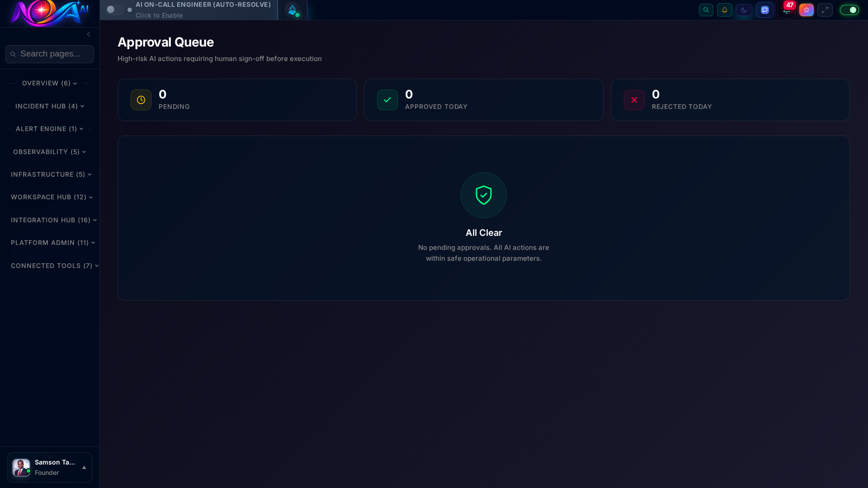Click the AI robot assistant icon
The image size is (868, 488).
click(x=292, y=10)
